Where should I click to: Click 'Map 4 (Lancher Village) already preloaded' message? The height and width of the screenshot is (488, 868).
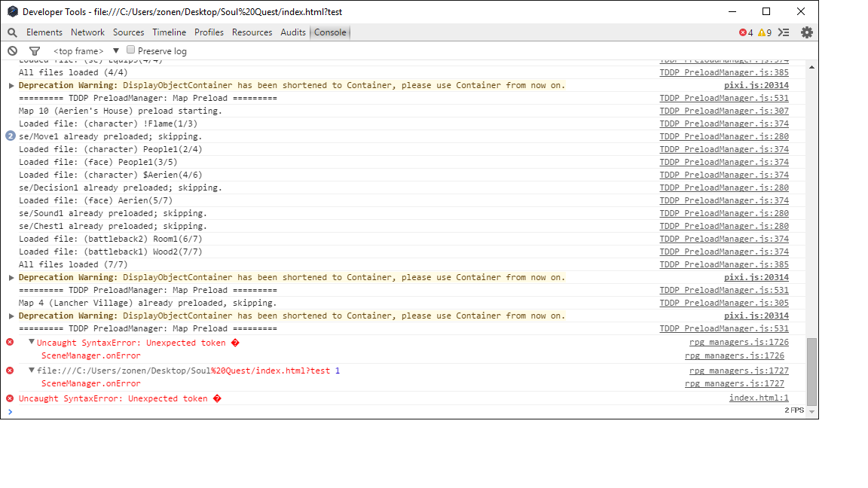pos(147,303)
